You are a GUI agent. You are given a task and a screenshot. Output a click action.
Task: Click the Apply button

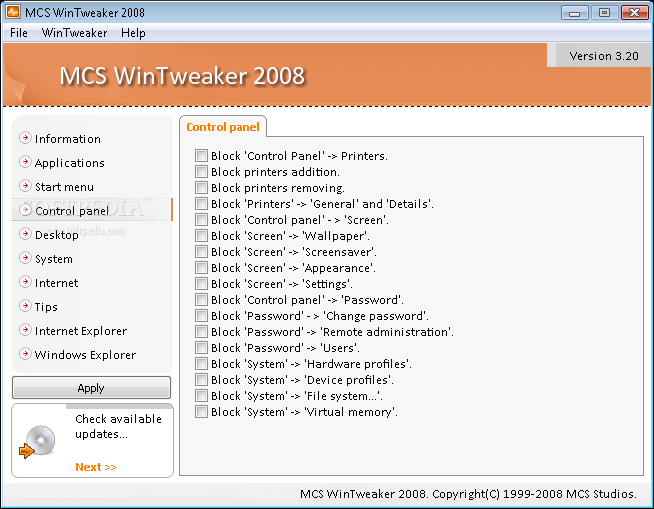(91, 388)
